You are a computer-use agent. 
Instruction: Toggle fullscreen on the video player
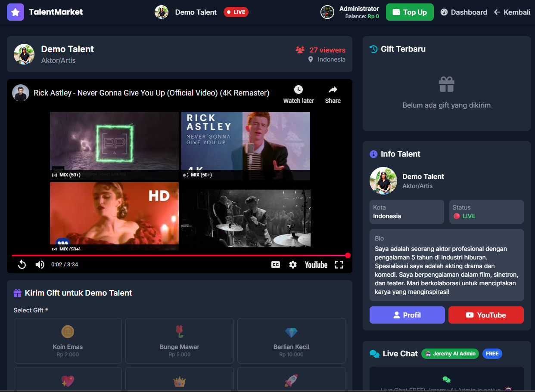[x=339, y=264]
